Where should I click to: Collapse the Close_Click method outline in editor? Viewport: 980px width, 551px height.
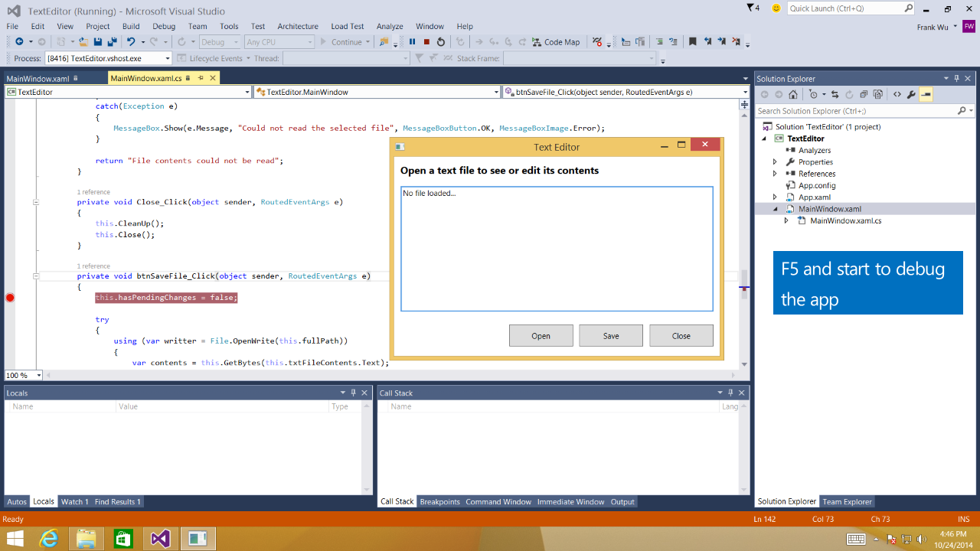pyautogui.click(x=36, y=203)
